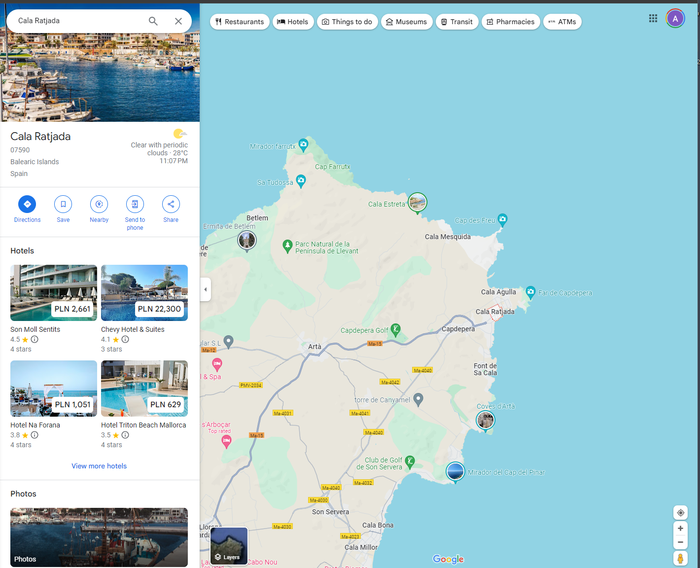Viewport: 700px width, 568px height.
Task: Select Museums filter chip
Action: (407, 21)
